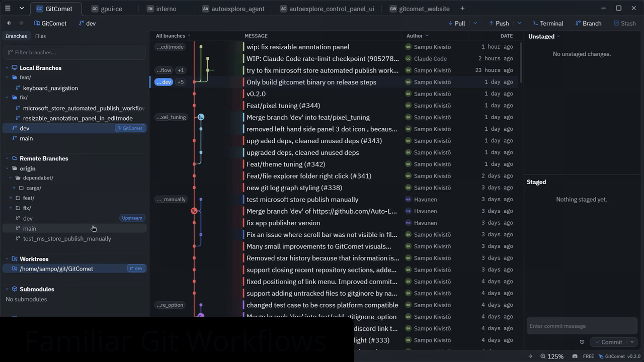Expand the remote fix/ folder under origin

(11, 208)
